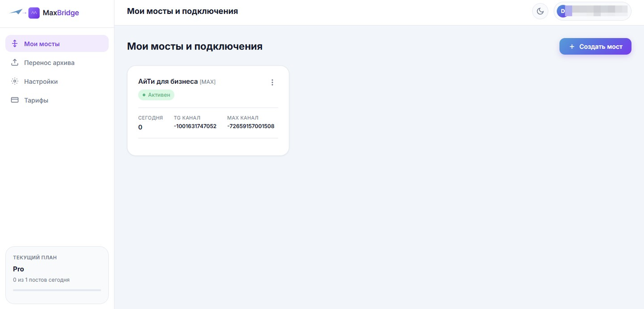Click the Создать мост button
This screenshot has width=644, height=309.
[595, 46]
